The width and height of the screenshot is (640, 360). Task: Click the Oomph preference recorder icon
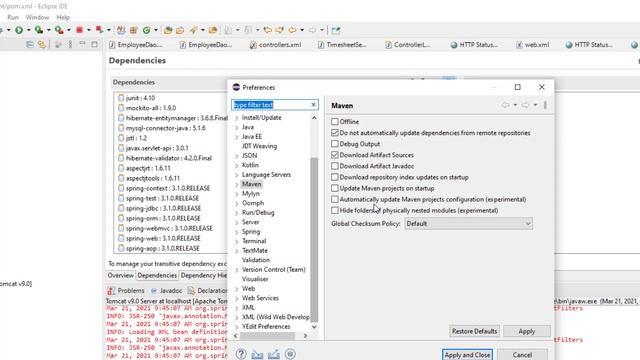pyautogui.click(x=290, y=354)
